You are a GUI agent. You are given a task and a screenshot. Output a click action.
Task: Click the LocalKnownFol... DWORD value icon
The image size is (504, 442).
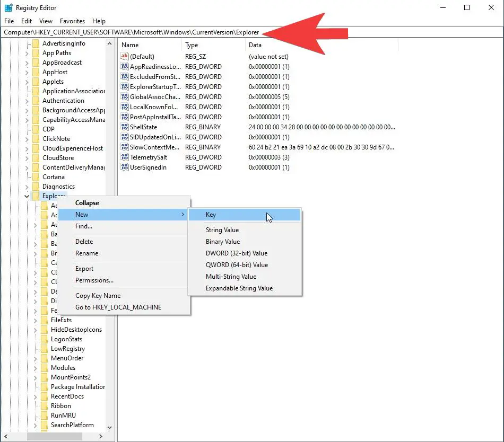coord(124,107)
